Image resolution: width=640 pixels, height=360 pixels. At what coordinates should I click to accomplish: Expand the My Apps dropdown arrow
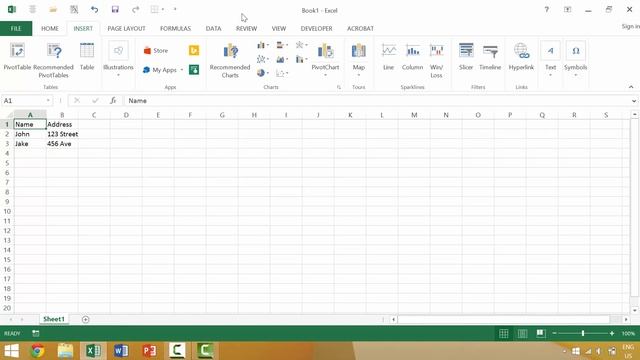pos(182,70)
